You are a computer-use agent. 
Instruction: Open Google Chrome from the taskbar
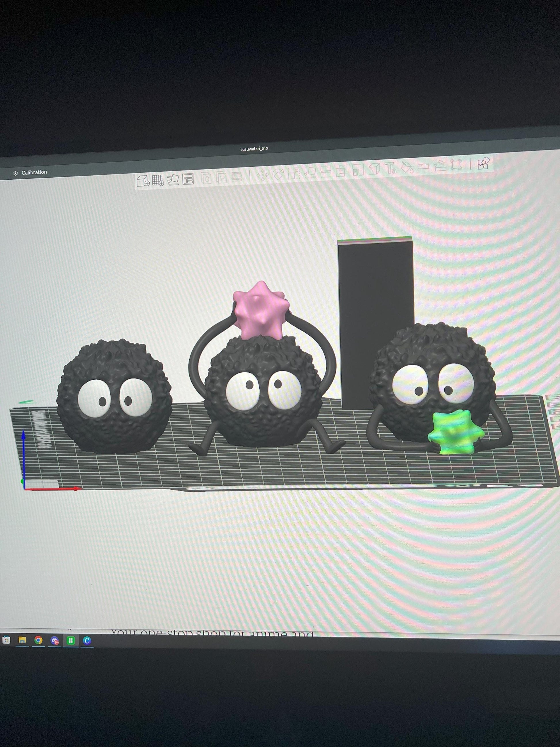click(39, 640)
